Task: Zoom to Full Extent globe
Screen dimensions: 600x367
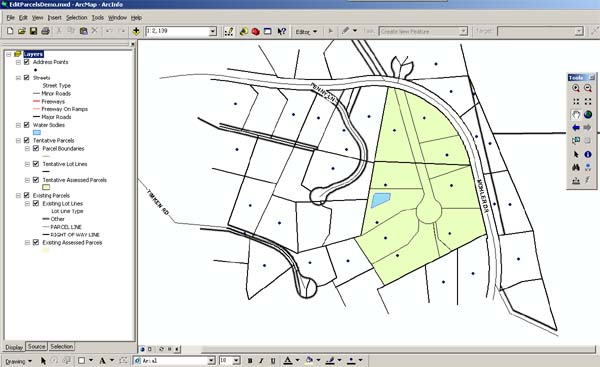Action: [x=588, y=114]
